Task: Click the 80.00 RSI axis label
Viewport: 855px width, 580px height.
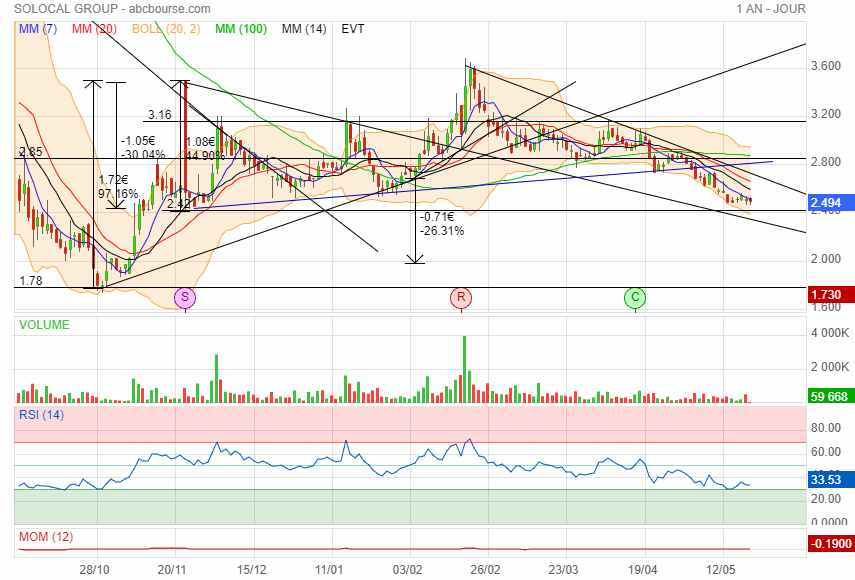Action: click(826, 427)
